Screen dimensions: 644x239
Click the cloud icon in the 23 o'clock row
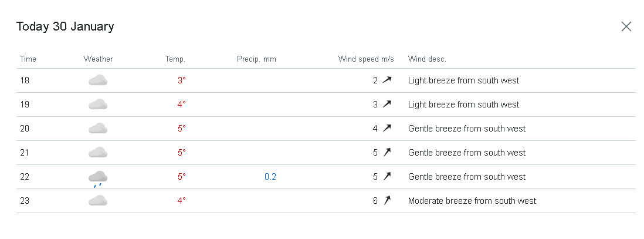(x=98, y=201)
